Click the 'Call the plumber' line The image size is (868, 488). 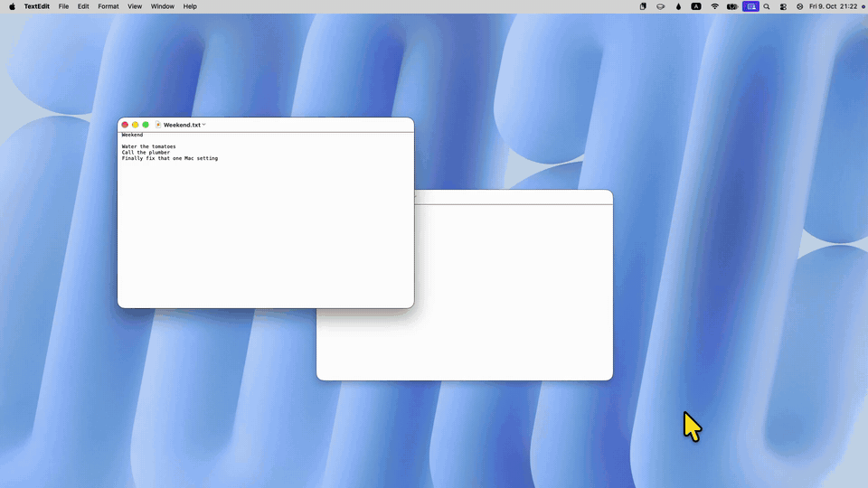(146, 152)
